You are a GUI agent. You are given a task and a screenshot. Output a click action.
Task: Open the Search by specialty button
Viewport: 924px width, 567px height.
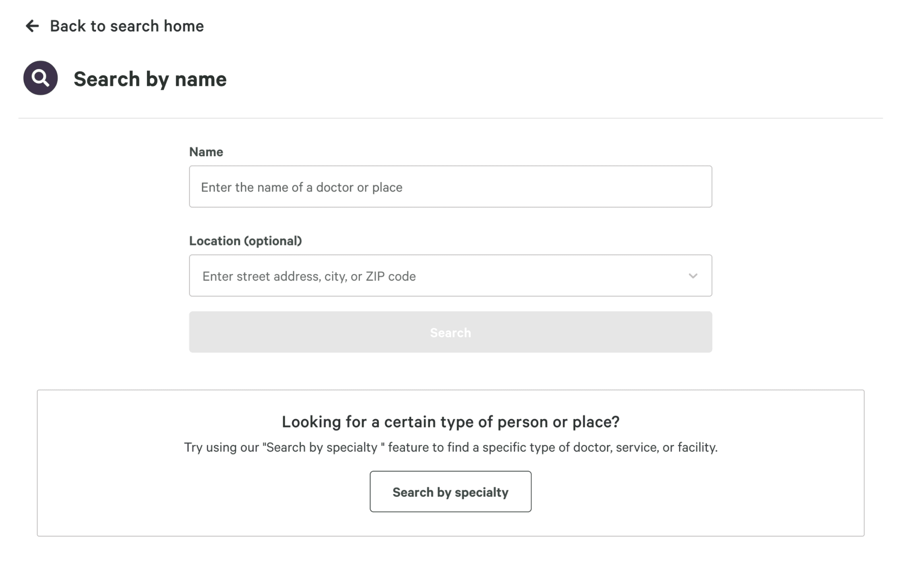(450, 492)
